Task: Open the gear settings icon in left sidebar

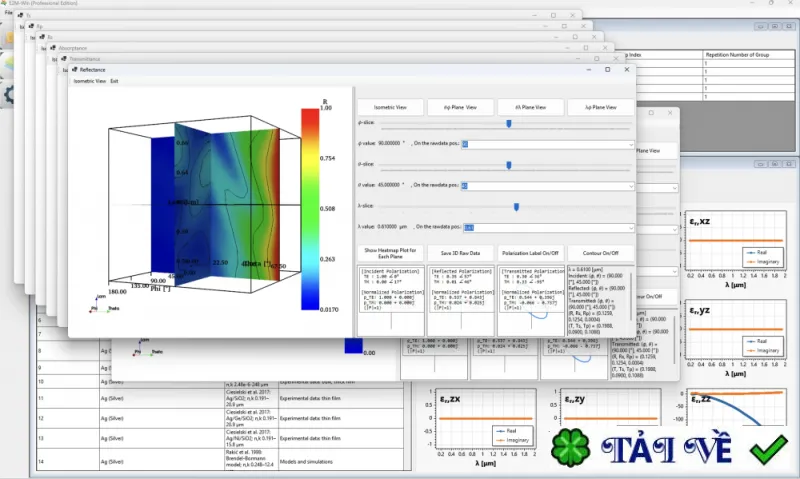Action: click(9, 95)
